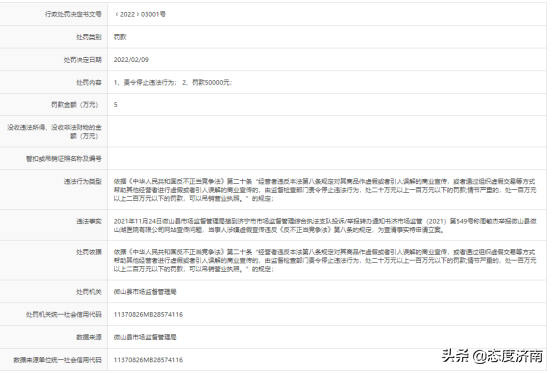The height and width of the screenshot is (374, 554).
Task: Click the 违法事实 row label
Action: coord(89,221)
